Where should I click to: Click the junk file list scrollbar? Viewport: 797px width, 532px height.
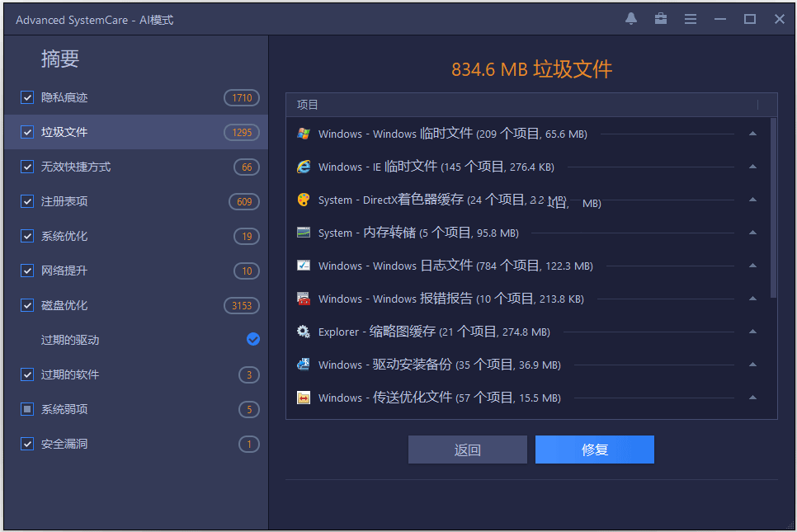pos(773,208)
